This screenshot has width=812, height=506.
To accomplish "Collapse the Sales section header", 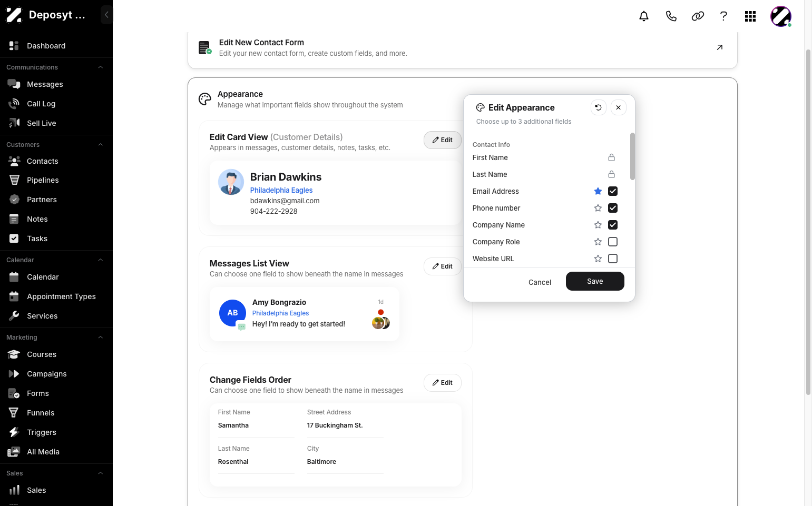I will [100, 473].
